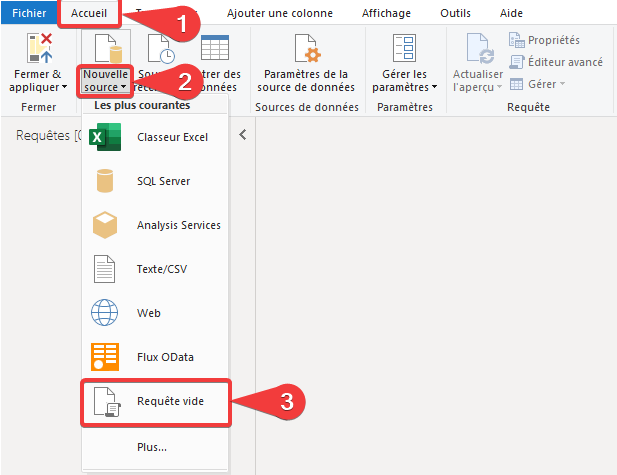The height and width of the screenshot is (475, 617).
Task: Click the Gérer les paramètres icon
Action: click(x=404, y=48)
